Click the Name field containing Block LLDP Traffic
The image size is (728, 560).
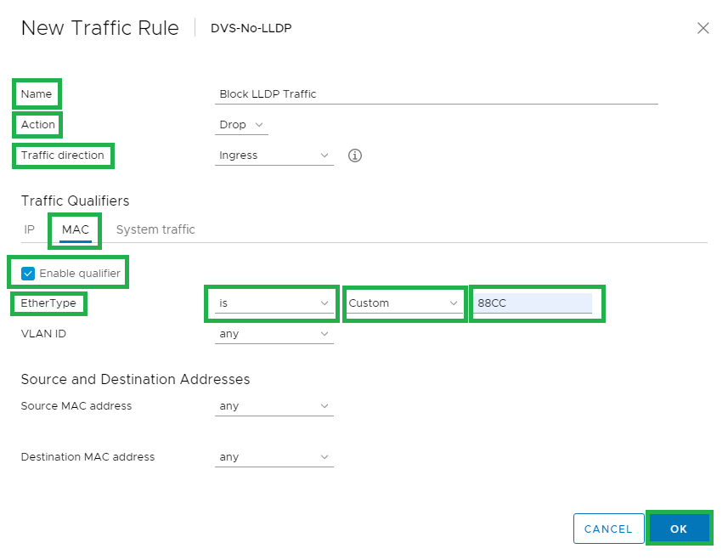point(437,94)
